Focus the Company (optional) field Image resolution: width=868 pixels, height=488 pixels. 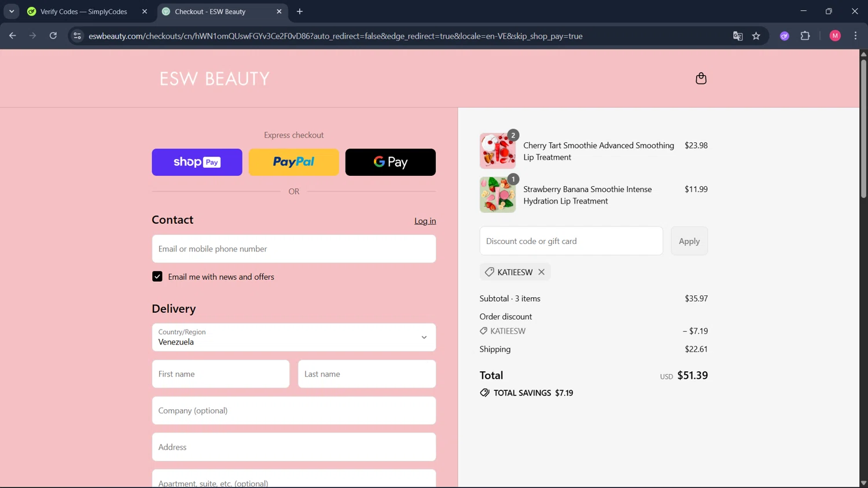tap(294, 411)
